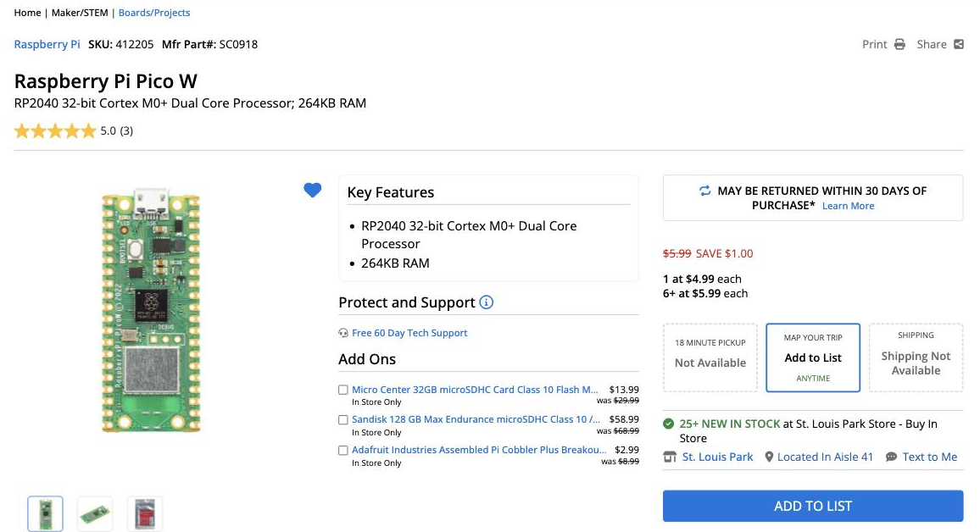980x532 pixels.
Task: Click the Text to Me link
Action: click(x=930, y=457)
